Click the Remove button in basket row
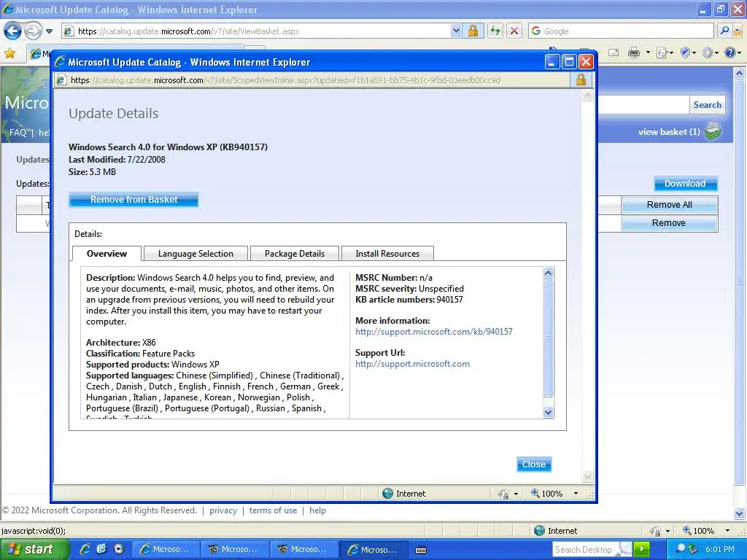This screenshot has height=560, width=747. pos(669,223)
